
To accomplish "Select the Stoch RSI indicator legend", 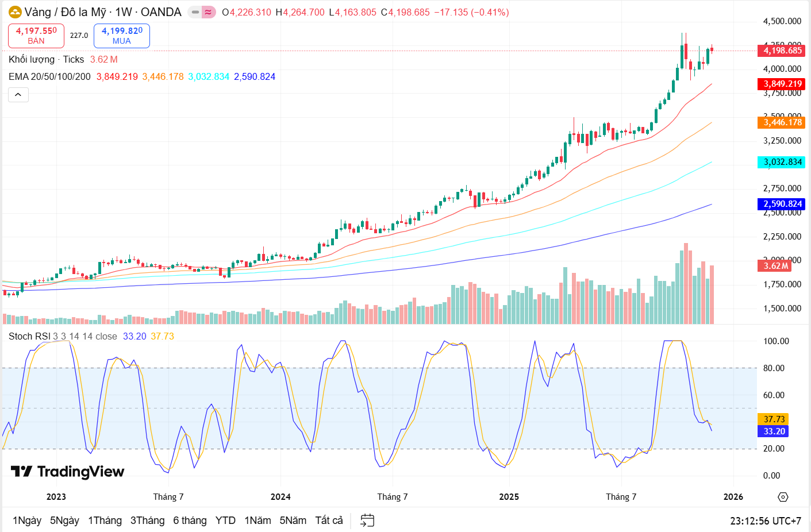I will point(30,337).
